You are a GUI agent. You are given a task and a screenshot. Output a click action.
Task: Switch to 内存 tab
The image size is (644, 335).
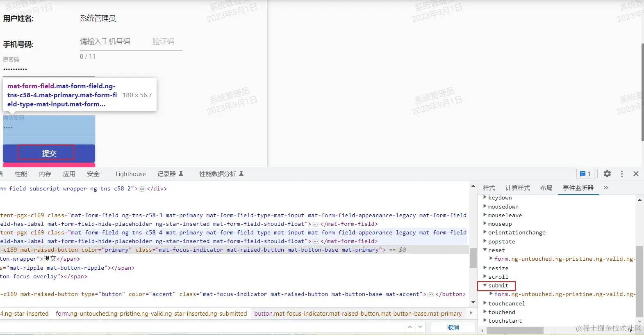coord(45,174)
